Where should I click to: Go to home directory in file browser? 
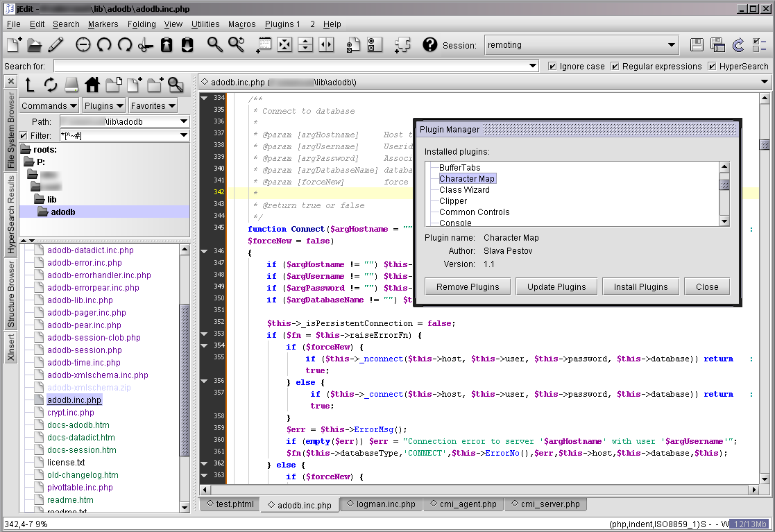tap(92, 85)
